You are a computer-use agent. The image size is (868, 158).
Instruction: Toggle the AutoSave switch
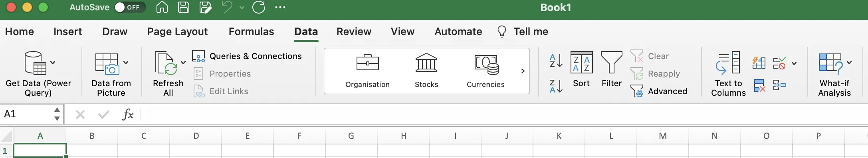click(x=130, y=7)
